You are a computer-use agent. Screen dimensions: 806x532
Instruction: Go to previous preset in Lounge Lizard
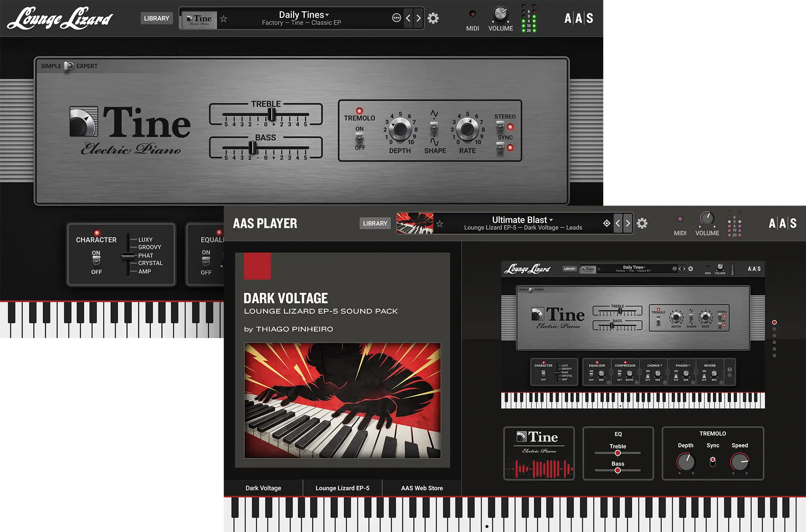pos(408,18)
